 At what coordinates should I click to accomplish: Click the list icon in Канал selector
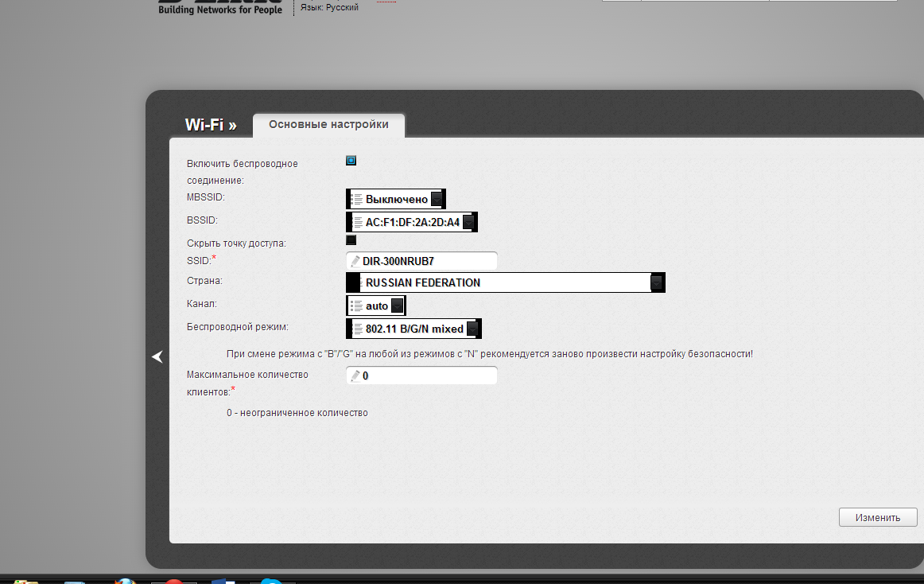tap(356, 306)
